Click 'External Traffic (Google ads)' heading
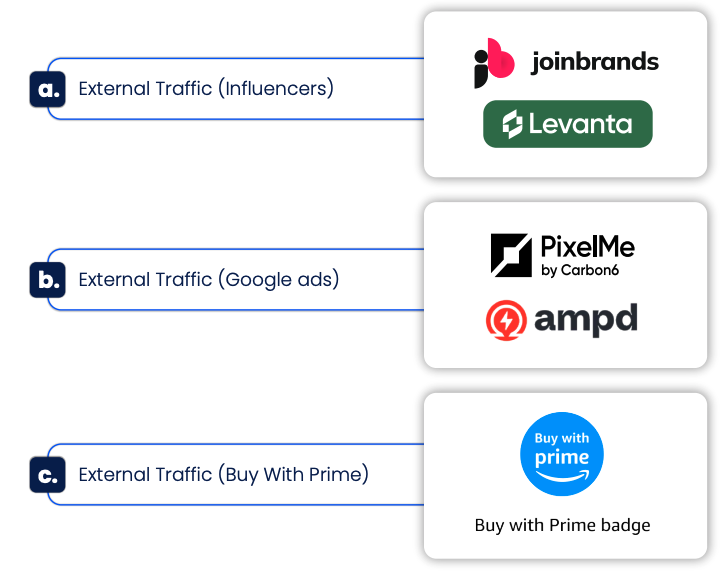The width and height of the screenshot is (728, 576). (x=209, y=279)
